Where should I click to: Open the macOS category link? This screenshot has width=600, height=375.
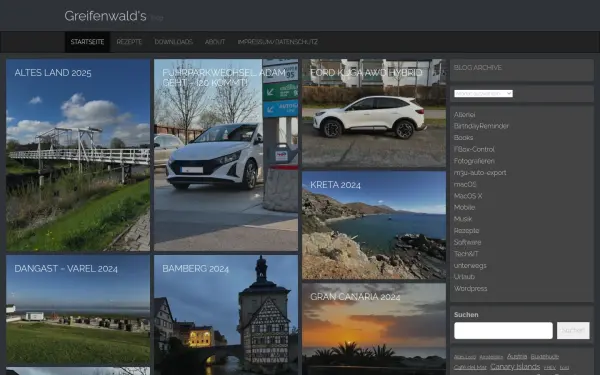465,184
